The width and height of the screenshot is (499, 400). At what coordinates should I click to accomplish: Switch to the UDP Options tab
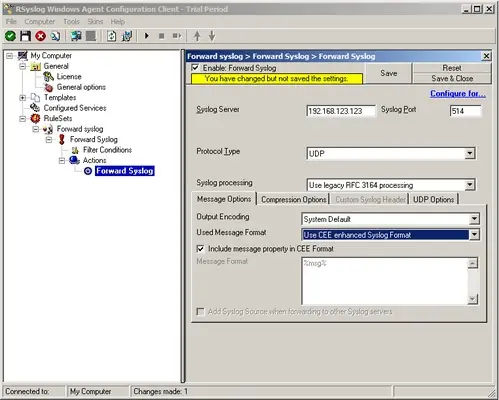(433, 200)
